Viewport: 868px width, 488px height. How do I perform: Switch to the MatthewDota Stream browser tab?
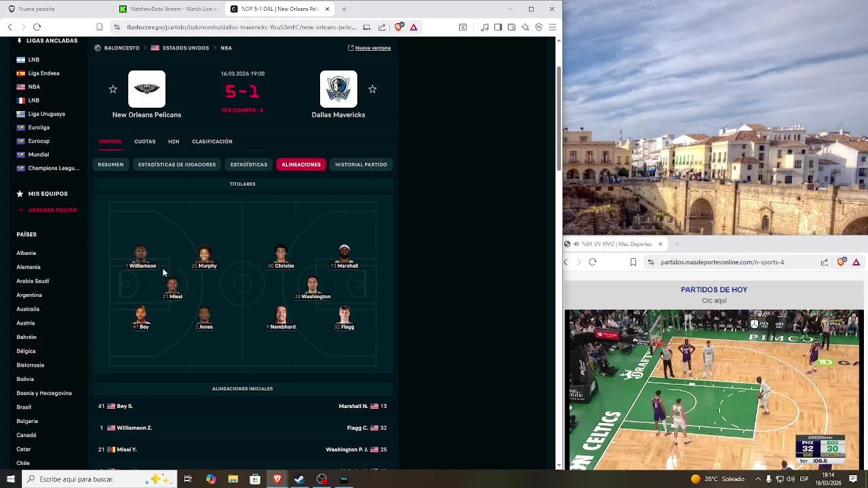(168, 9)
